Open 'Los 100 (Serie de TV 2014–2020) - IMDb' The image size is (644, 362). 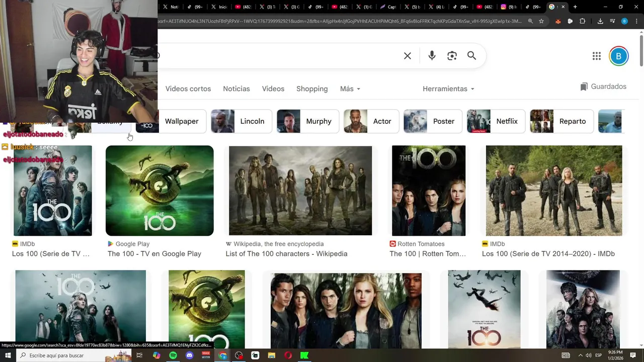pyautogui.click(x=548, y=254)
